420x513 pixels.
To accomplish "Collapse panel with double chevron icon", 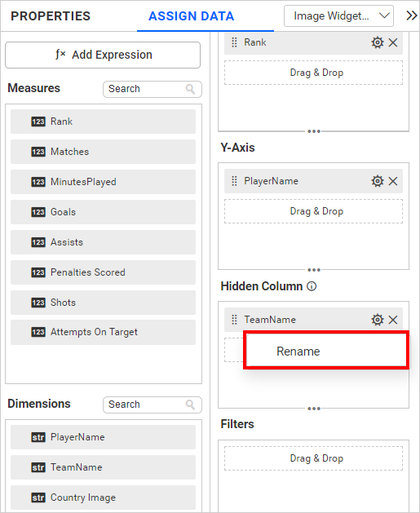I will pyautogui.click(x=411, y=15).
